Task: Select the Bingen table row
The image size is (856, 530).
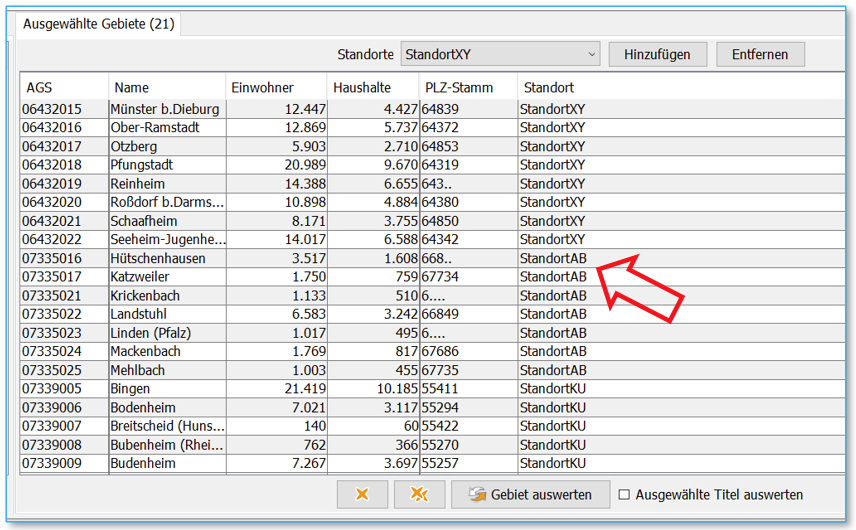Action: point(166,389)
